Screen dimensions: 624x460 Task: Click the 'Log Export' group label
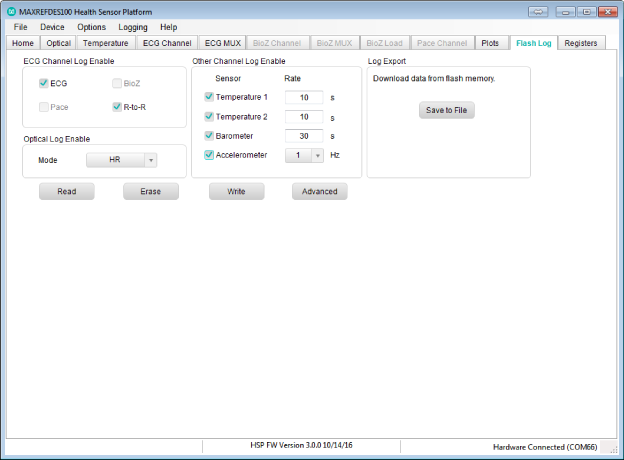click(x=387, y=61)
